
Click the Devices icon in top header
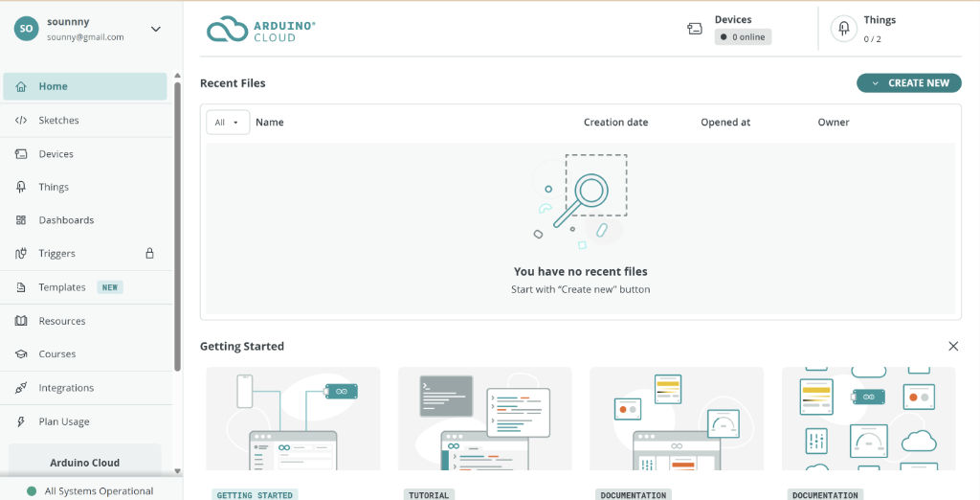(x=695, y=29)
